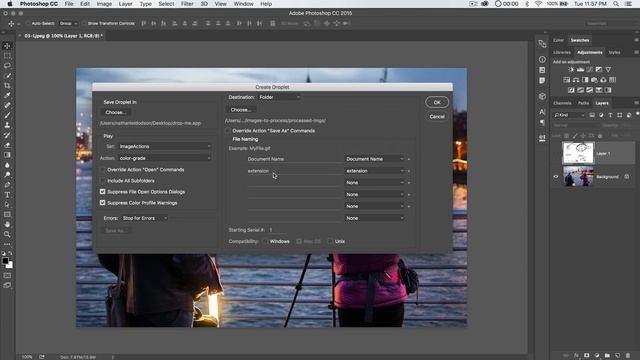Click the background color swatch
Image resolution: width=640 pixels, height=360 pixels.
(10, 266)
